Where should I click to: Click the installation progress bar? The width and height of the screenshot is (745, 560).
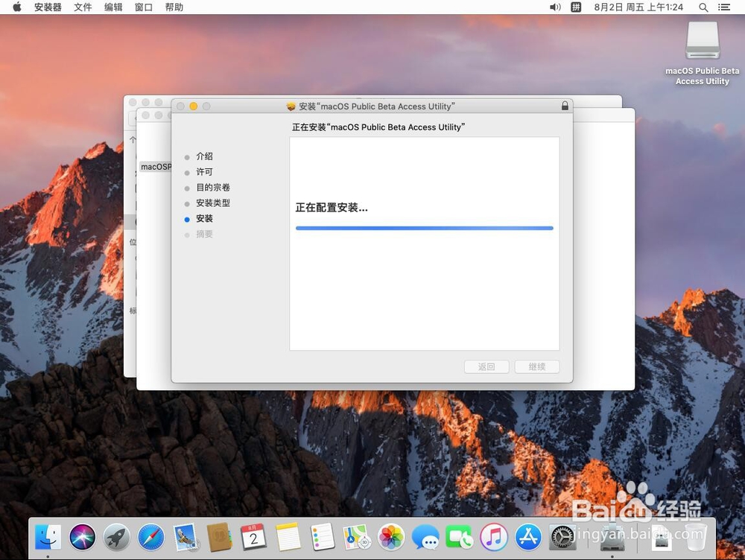tap(425, 228)
